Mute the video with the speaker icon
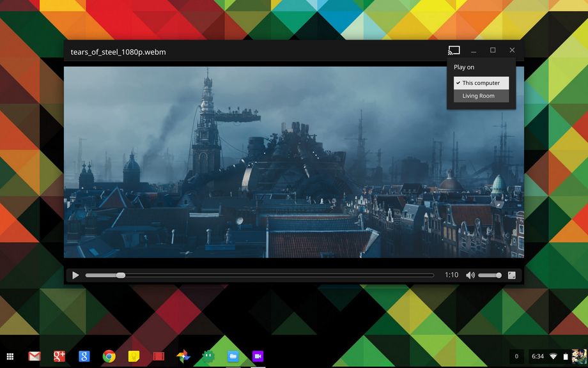The image size is (588, 368). [470, 275]
